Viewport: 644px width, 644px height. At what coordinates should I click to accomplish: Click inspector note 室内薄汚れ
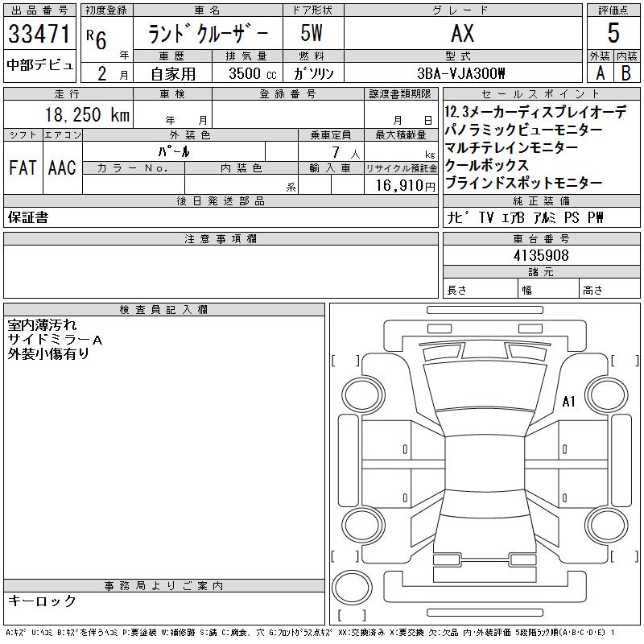(42, 325)
